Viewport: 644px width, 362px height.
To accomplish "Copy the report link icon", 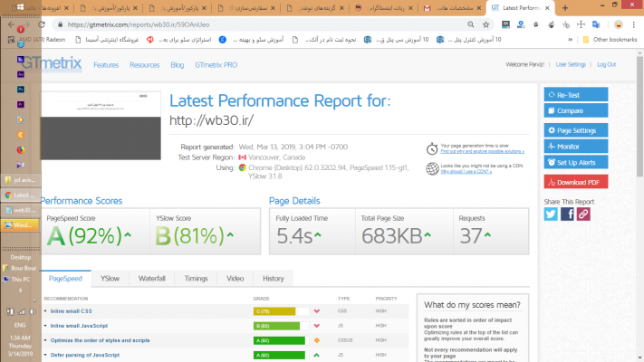I will click(x=583, y=214).
